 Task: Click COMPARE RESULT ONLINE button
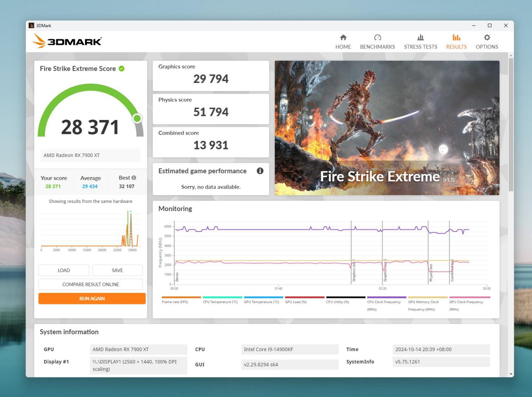pos(91,284)
